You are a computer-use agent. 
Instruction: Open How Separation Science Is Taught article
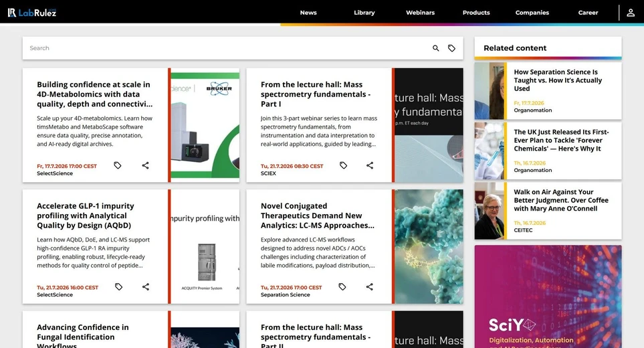coord(558,80)
